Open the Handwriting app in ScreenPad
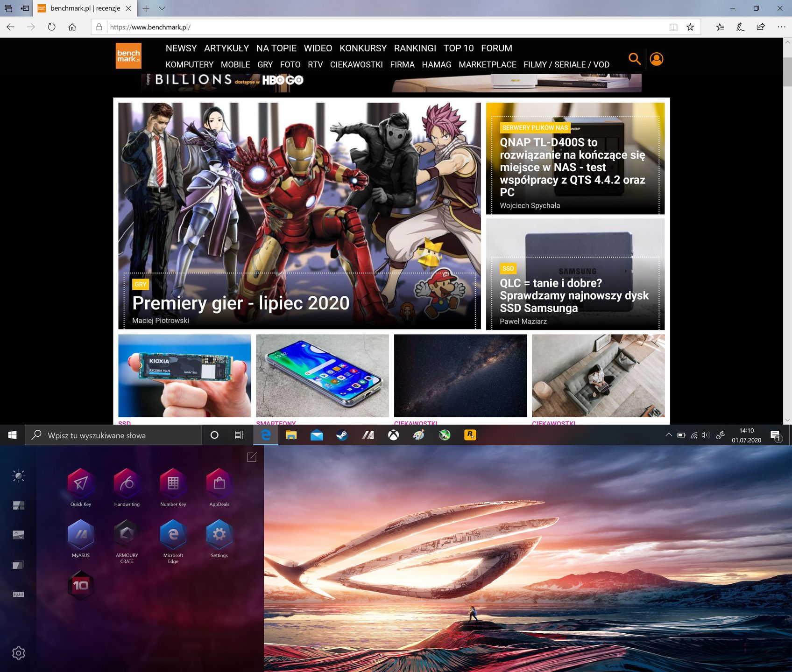The height and width of the screenshot is (672, 792). (x=127, y=483)
